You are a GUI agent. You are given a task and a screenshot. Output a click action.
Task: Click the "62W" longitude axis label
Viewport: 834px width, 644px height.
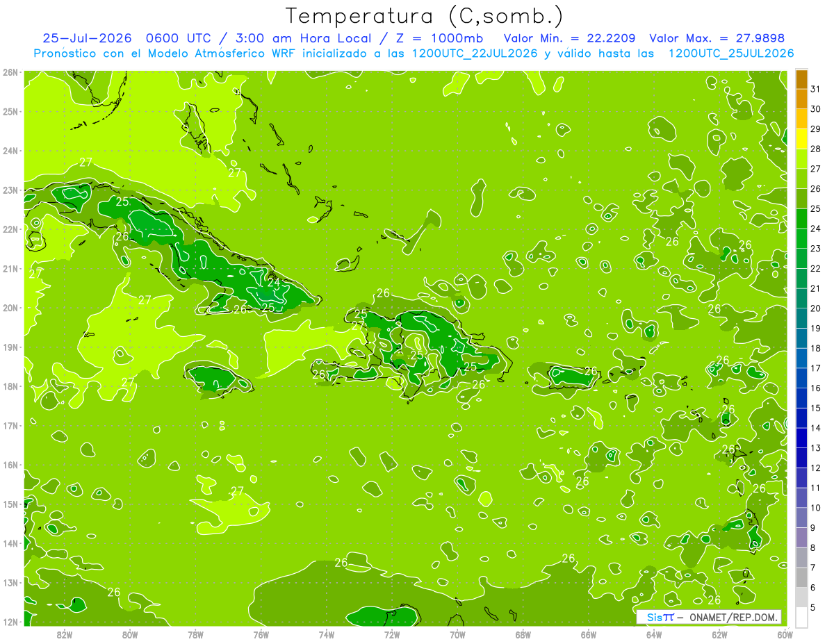point(719,635)
